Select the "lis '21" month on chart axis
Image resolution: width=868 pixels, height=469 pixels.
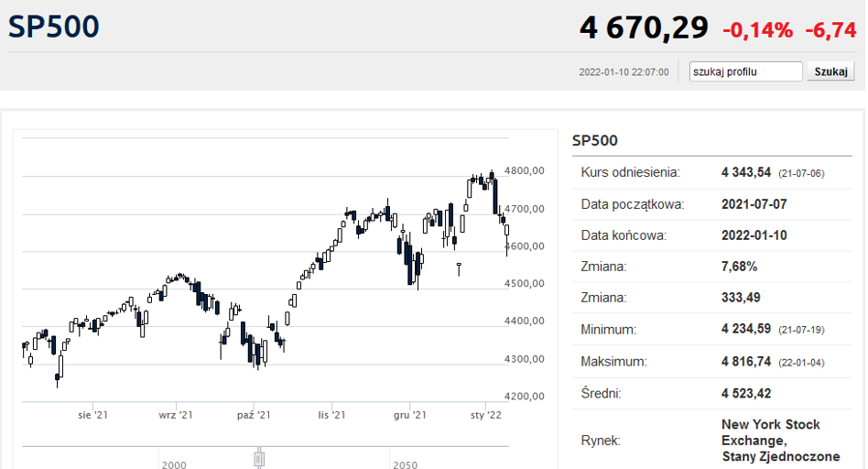[x=331, y=416]
